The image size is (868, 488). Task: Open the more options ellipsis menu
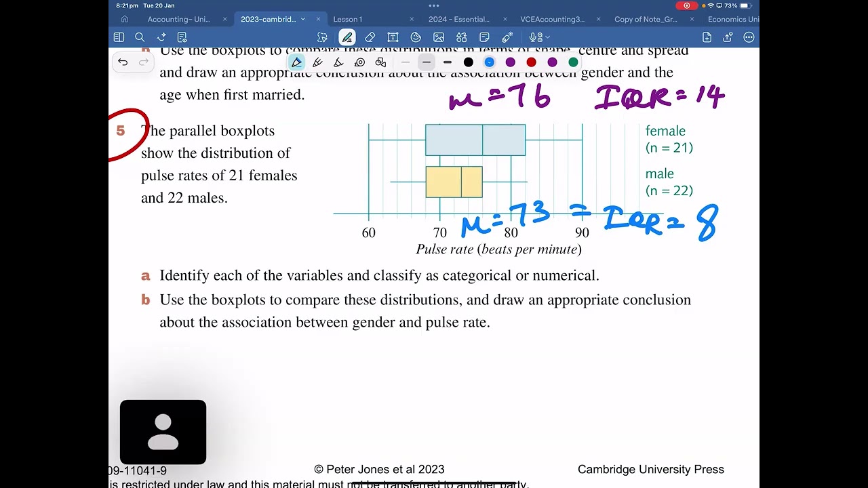[749, 37]
